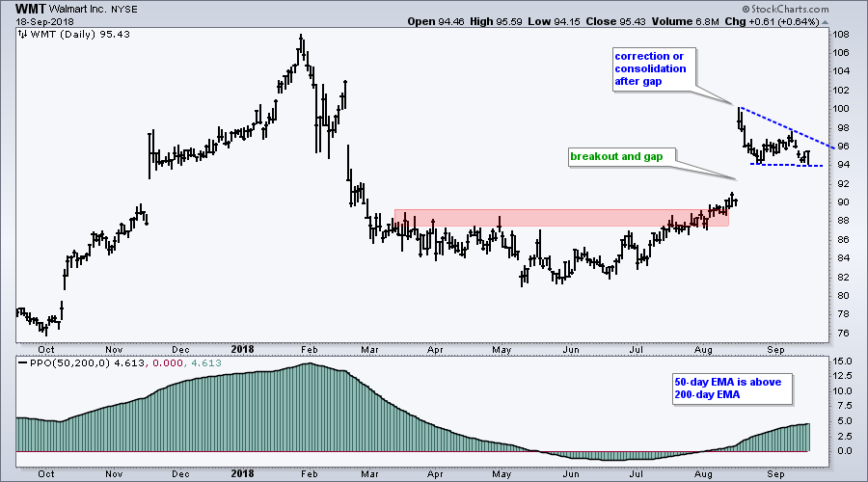Click the '50-day EMA is above 200-day EMA' note
The image size is (868, 482).
(x=732, y=389)
